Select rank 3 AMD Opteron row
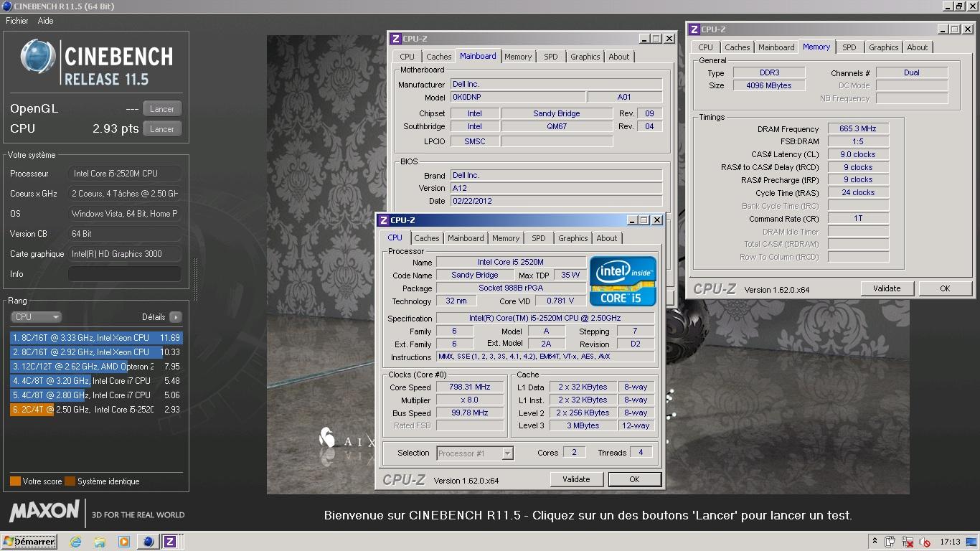980x551 pixels. [96, 367]
